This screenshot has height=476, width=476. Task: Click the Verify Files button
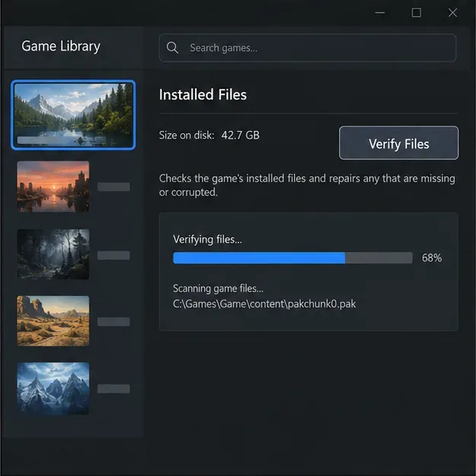(x=398, y=143)
